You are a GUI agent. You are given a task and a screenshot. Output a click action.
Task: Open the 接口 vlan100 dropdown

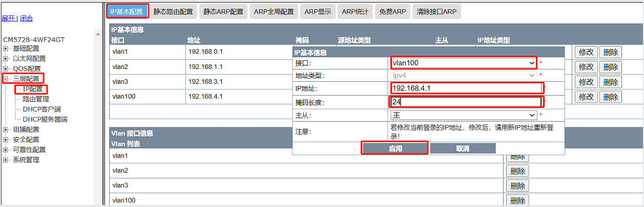[463, 63]
